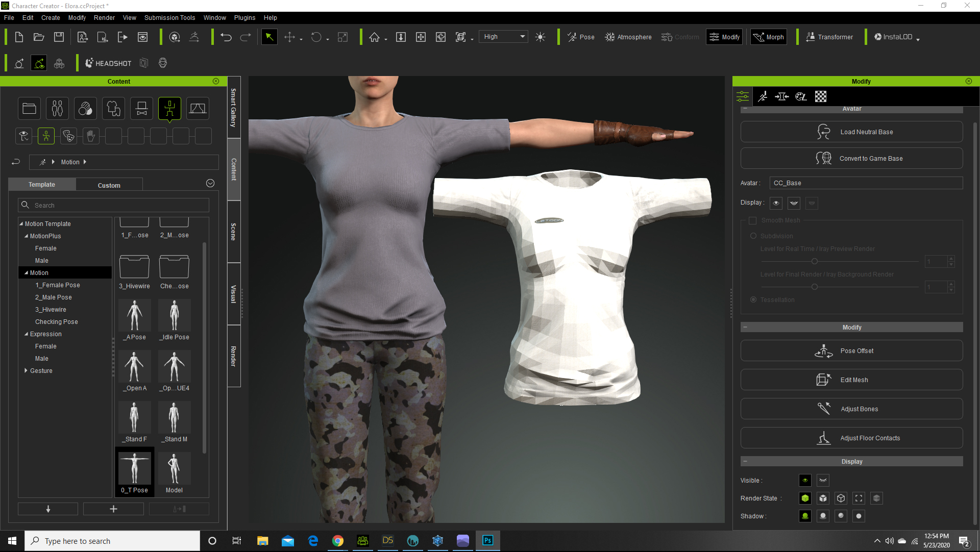Toggle Avatar Display eye icon

click(x=776, y=203)
